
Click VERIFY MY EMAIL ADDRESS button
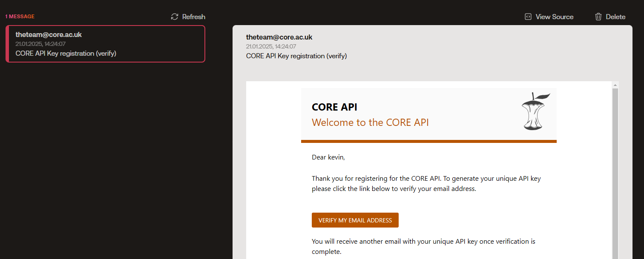(x=355, y=220)
